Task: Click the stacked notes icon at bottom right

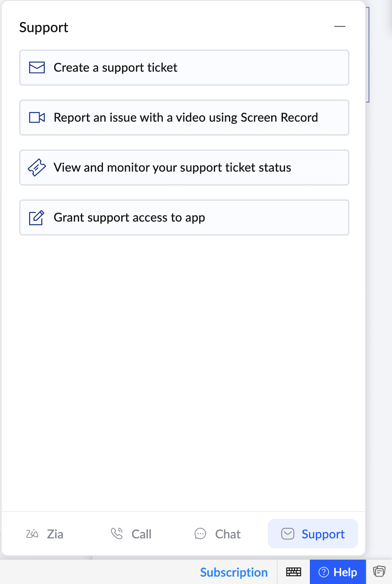Action: tap(379, 571)
